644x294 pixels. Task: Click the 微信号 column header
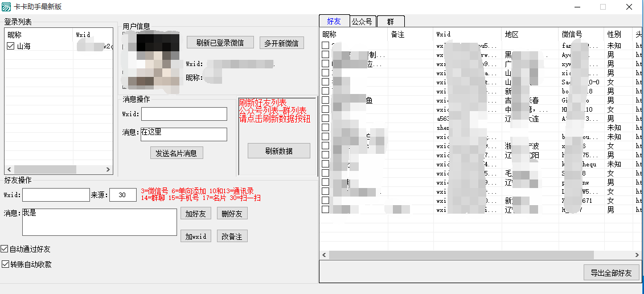pos(581,35)
